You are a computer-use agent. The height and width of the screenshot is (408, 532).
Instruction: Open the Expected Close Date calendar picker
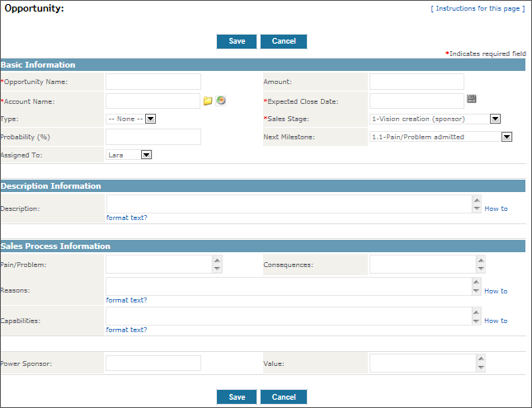471,99
